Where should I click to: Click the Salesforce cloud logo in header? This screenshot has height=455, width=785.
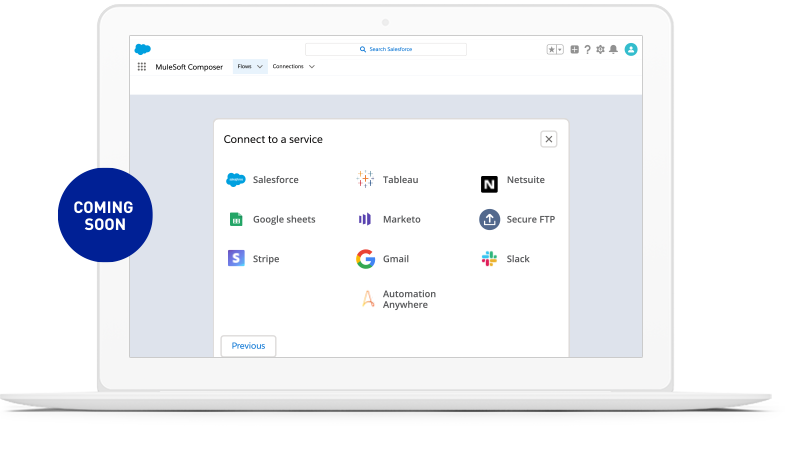point(142,49)
